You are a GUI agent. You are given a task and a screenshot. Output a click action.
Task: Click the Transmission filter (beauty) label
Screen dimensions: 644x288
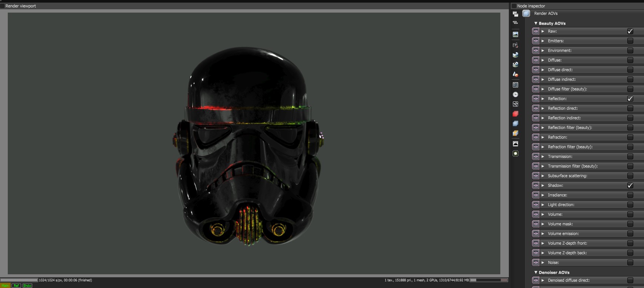pyautogui.click(x=573, y=166)
